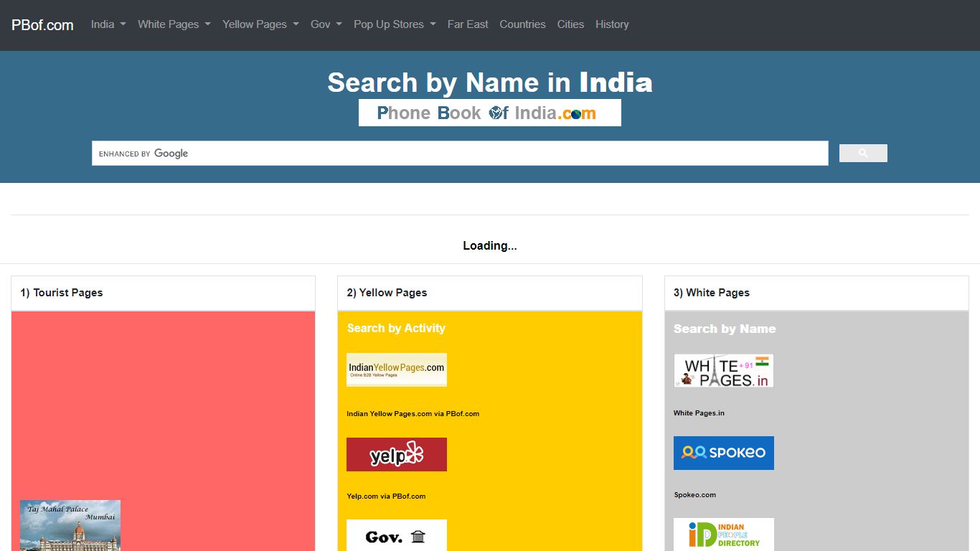
Task: Open the White Pages.in logo
Action: click(723, 370)
